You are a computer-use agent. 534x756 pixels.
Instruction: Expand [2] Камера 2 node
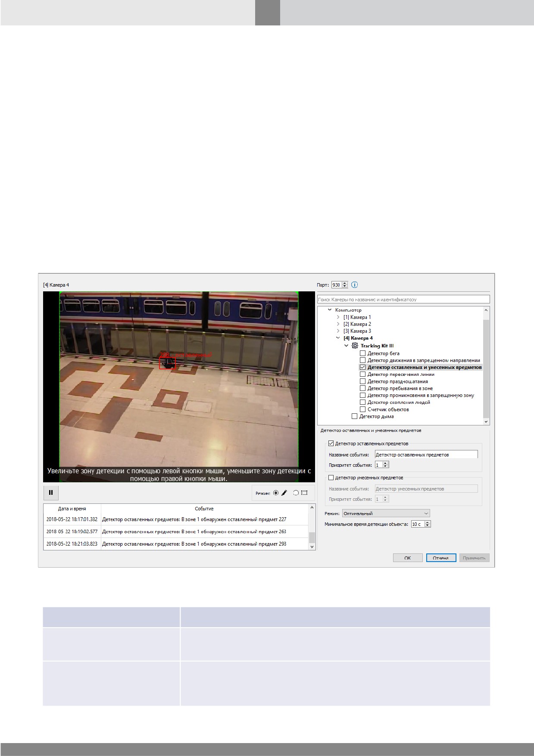338,324
